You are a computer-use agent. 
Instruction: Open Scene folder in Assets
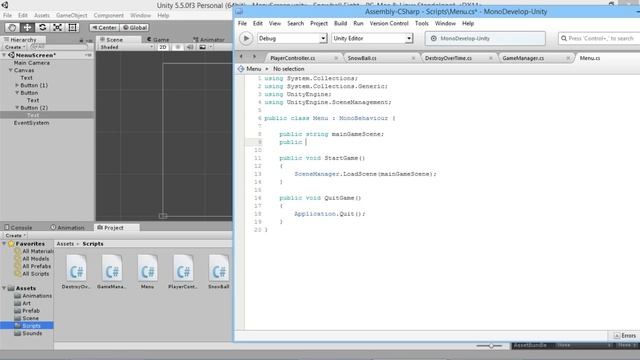point(27,318)
